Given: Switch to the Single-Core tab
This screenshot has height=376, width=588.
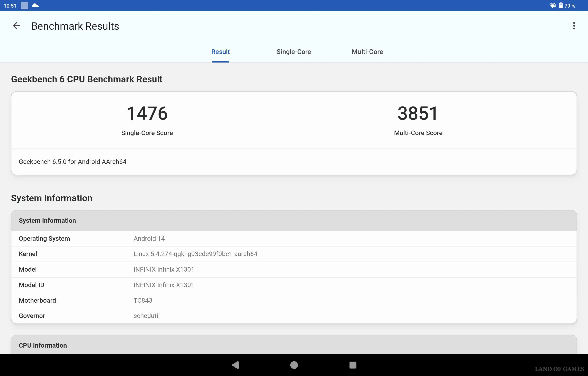Looking at the screenshot, I should (x=294, y=52).
